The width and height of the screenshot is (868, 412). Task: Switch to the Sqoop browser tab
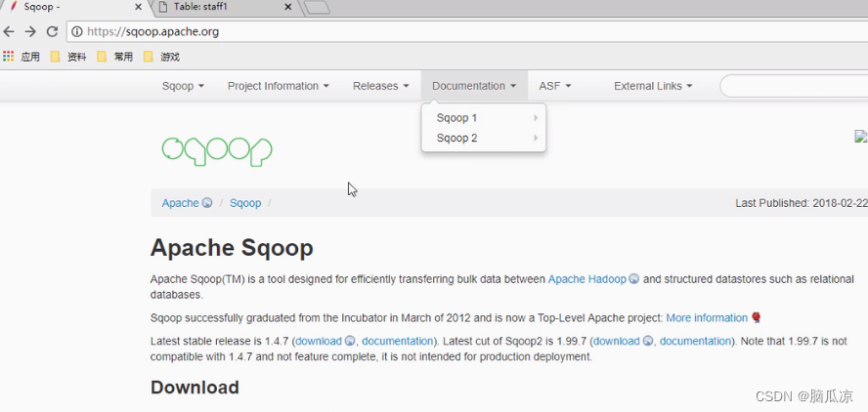[x=72, y=7]
